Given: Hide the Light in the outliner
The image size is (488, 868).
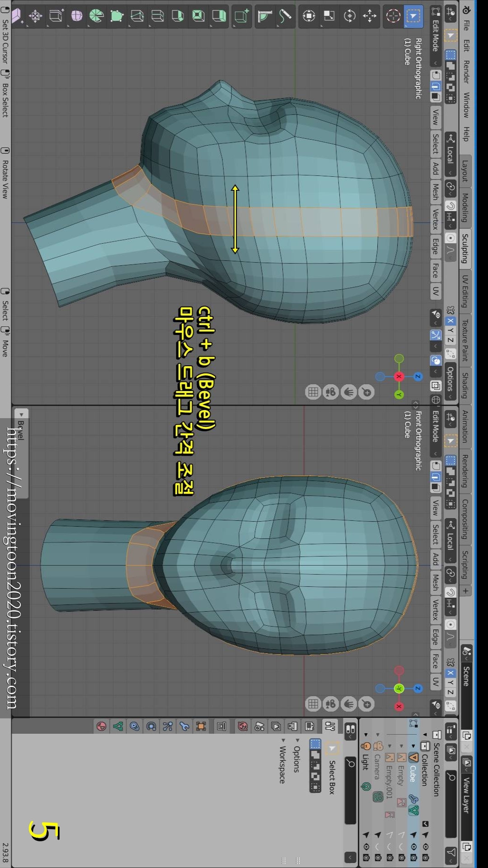Looking at the screenshot, I should [x=366, y=846].
